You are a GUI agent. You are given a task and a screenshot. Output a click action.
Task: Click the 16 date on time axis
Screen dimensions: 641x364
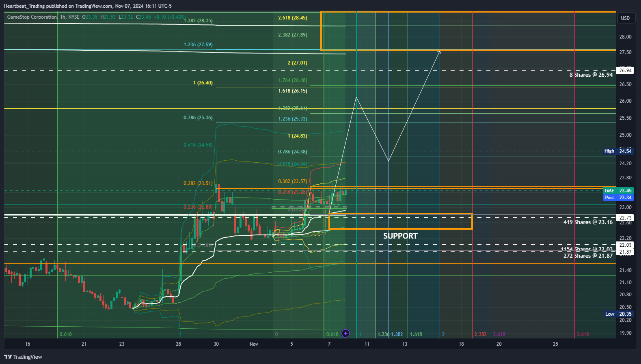(28, 344)
